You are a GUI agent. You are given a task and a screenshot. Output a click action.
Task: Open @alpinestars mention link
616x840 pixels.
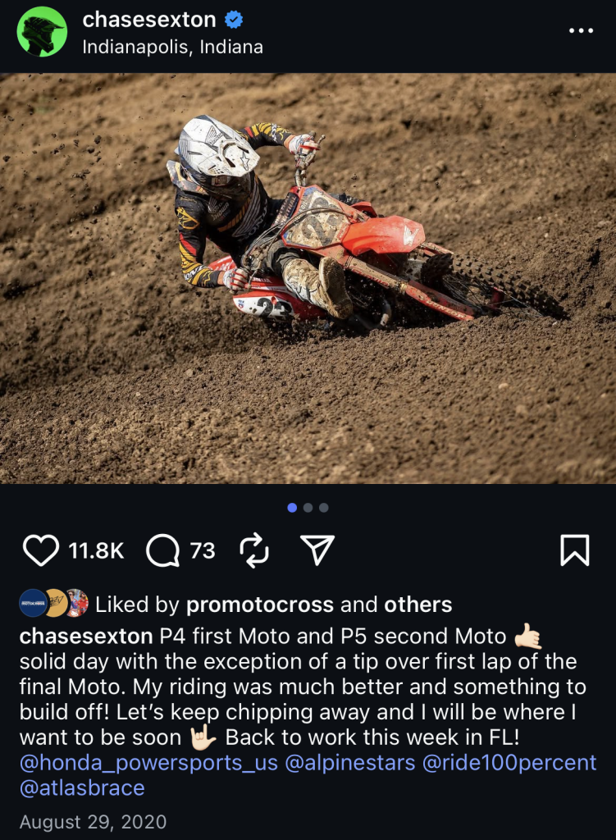click(349, 762)
